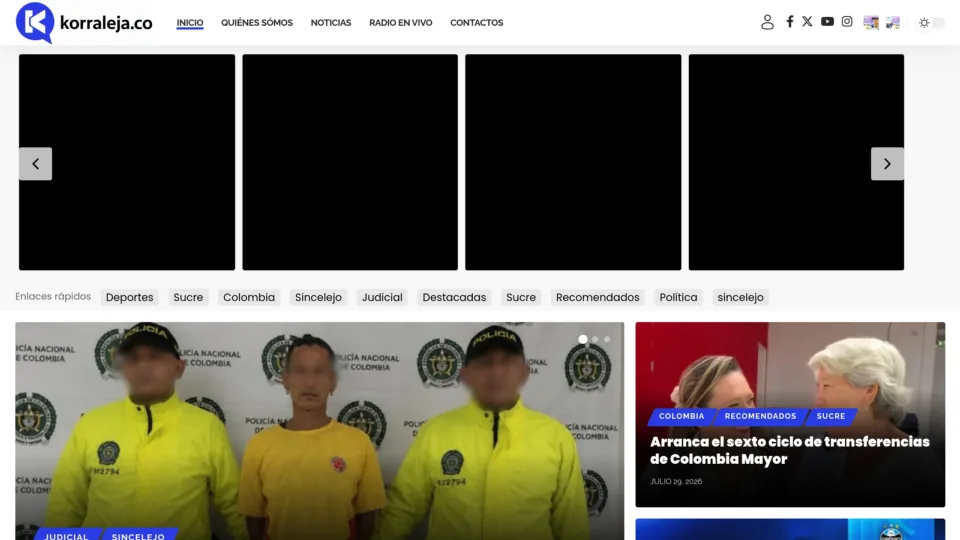Viewport: 960px width, 540px height.
Task: Show previous carousel slide with left arrow
Action: coord(36,163)
